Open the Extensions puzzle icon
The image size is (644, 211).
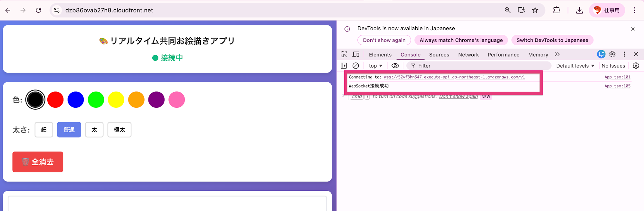point(556,10)
